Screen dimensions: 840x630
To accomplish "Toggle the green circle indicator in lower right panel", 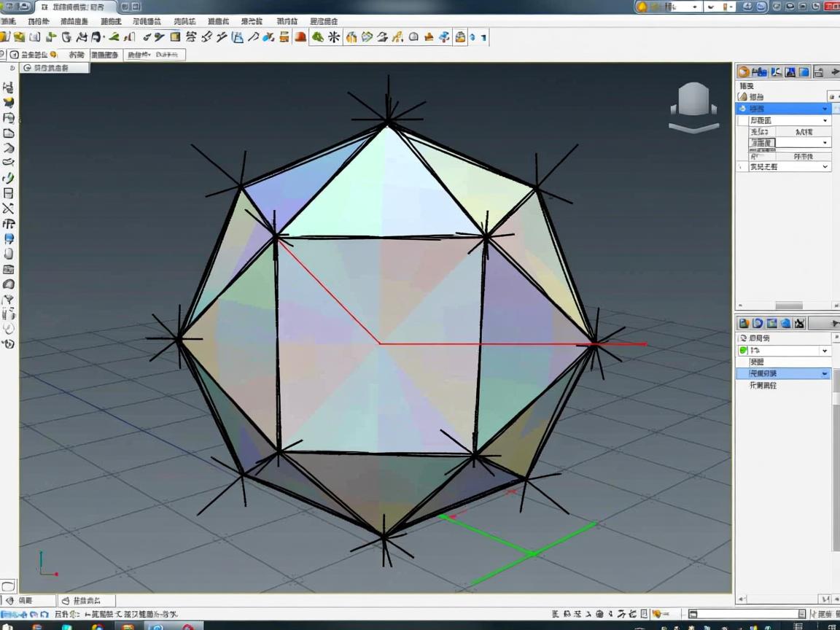I will click(x=744, y=351).
